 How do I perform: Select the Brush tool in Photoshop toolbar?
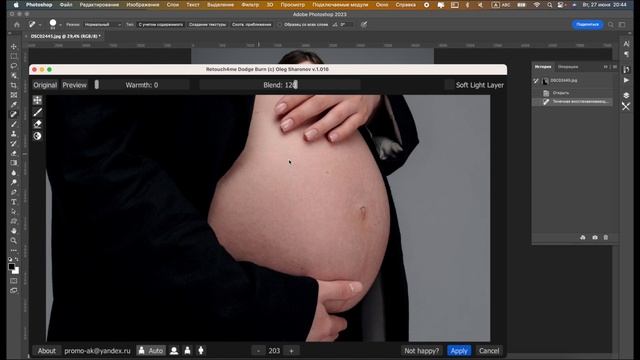click(14, 124)
